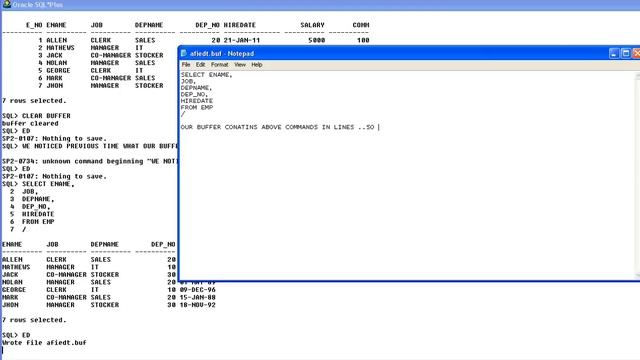Click the 100 commission value for ALLEN
The width and height of the screenshot is (640, 360).
[363, 40]
